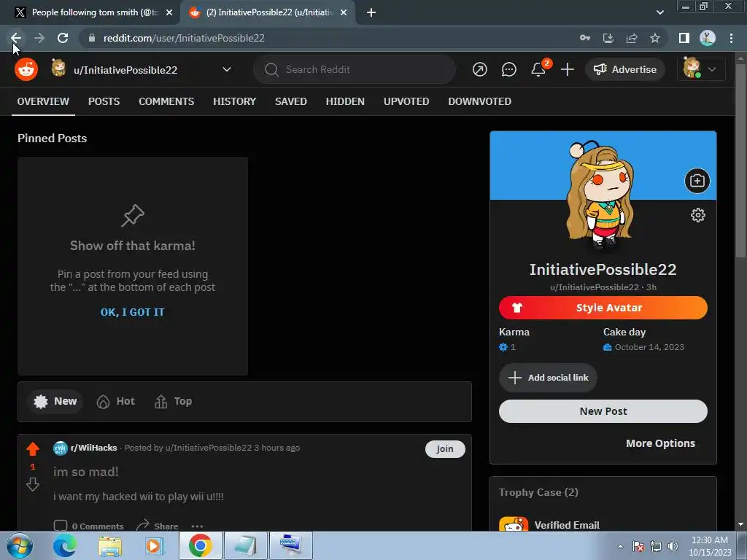The image size is (747, 560).
Task: Open the 'im so mad!' post title
Action: point(86,472)
